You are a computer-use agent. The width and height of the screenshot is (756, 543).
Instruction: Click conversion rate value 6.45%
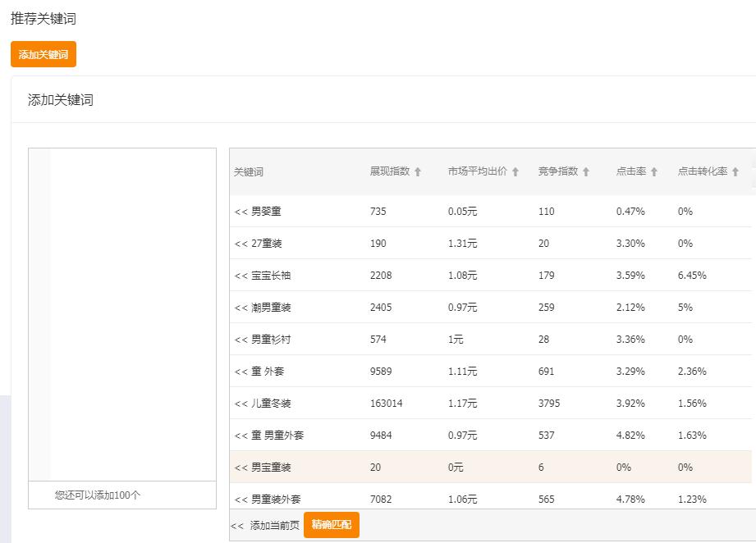tap(692, 275)
